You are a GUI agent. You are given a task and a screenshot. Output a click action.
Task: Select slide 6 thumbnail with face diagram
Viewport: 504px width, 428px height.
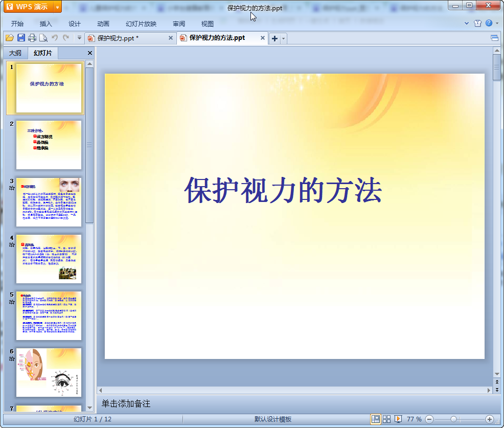click(x=49, y=372)
